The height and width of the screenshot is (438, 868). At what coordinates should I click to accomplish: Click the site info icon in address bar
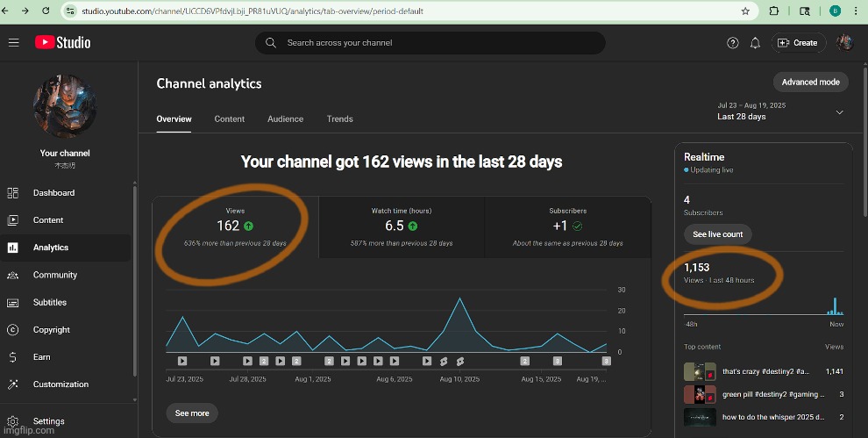click(x=70, y=11)
